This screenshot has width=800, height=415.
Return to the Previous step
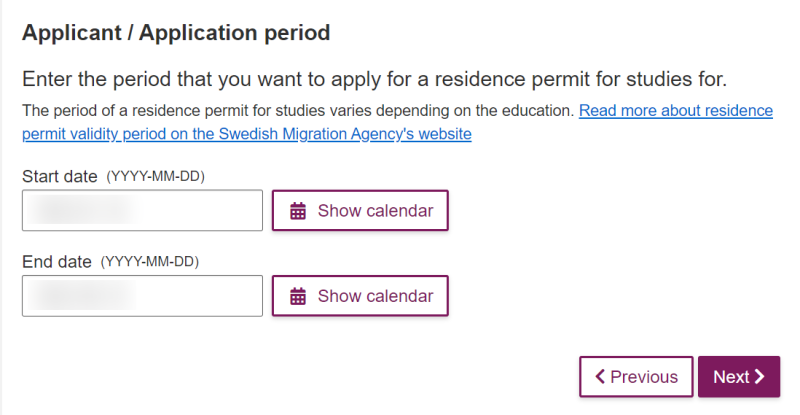pyautogui.click(x=636, y=377)
